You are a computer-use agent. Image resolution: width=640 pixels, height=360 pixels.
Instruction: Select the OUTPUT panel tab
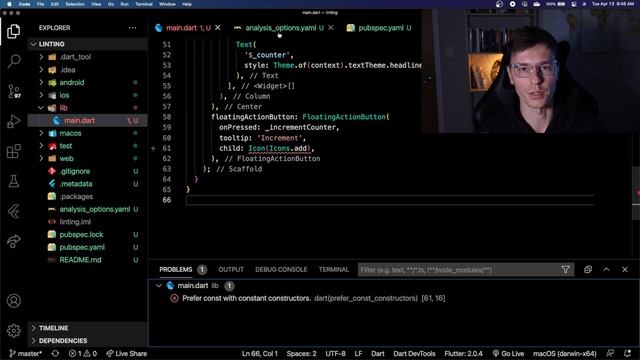coord(231,269)
